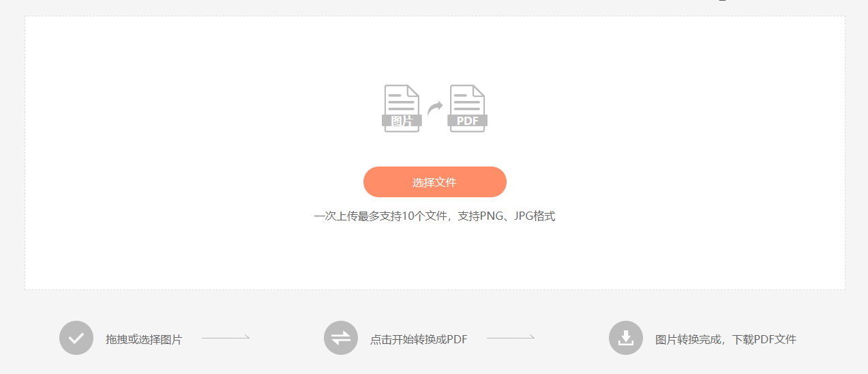The width and height of the screenshot is (868, 374).
Task: Click the thin arrow after 拖拽或选择图片
Action: (226, 337)
